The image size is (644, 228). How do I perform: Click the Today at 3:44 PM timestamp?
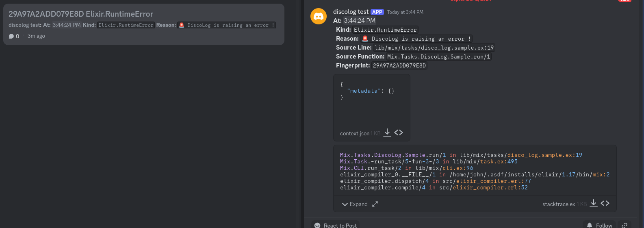point(405,12)
